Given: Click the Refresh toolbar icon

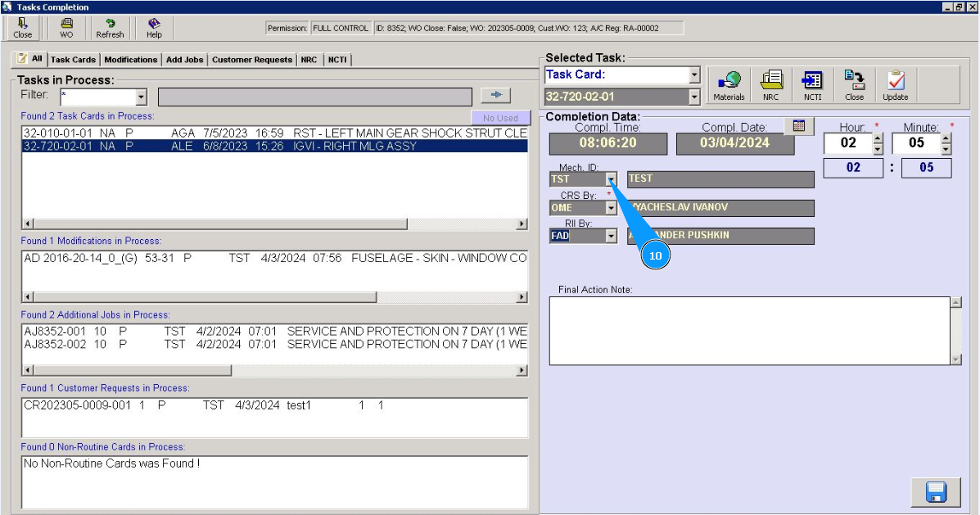Looking at the screenshot, I should point(110,28).
